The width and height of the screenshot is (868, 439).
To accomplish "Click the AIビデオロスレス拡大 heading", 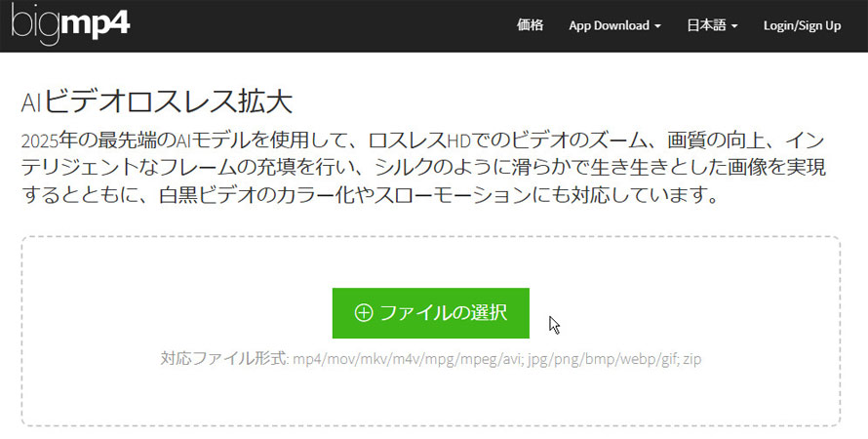I will click(x=156, y=102).
